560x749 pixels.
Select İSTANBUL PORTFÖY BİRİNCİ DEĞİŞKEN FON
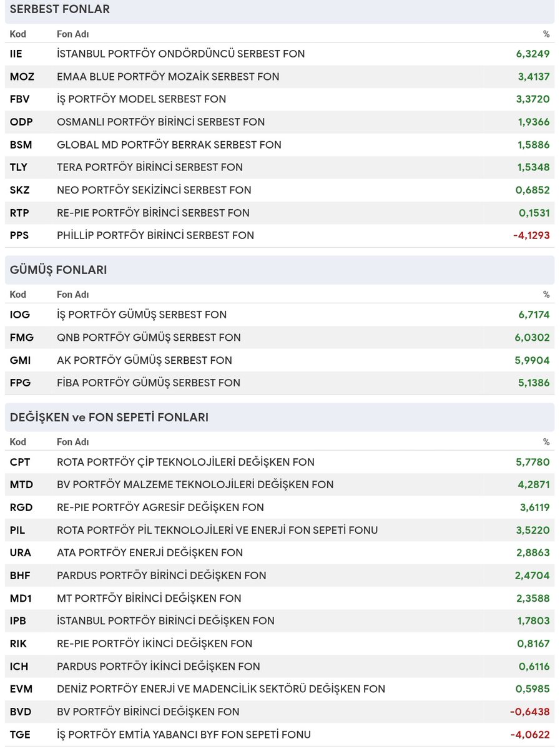[x=165, y=620]
